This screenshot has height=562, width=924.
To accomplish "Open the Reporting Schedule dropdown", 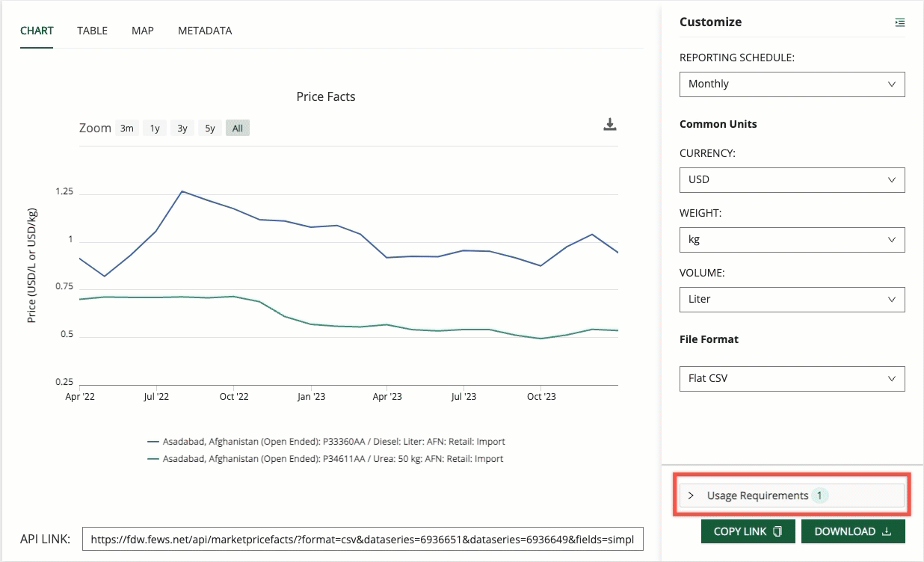I will [792, 84].
